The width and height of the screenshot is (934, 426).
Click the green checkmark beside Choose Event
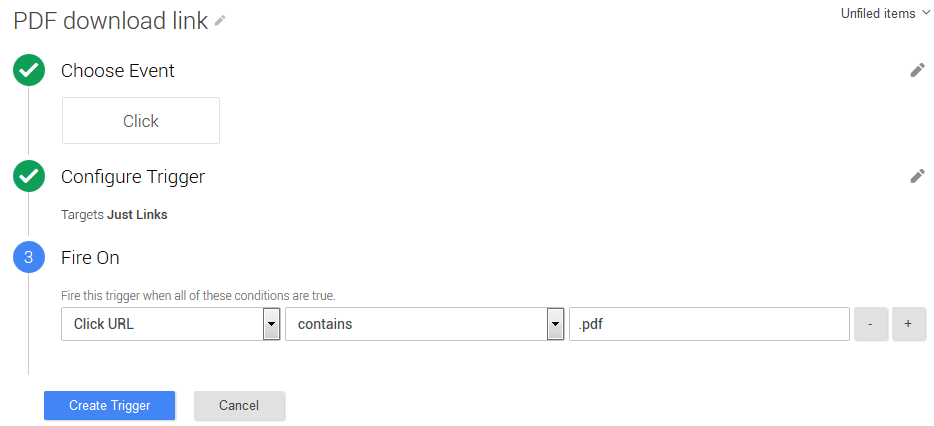(x=29, y=70)
